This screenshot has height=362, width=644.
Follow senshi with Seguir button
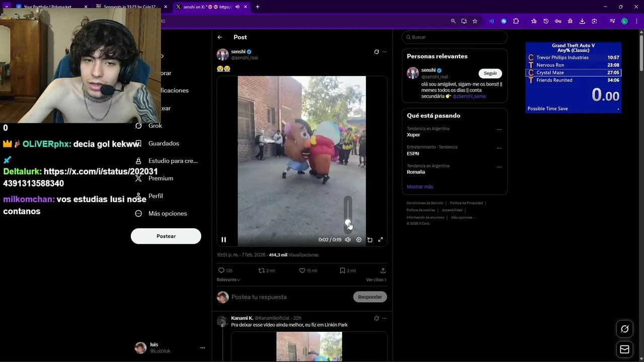[490, 73]
